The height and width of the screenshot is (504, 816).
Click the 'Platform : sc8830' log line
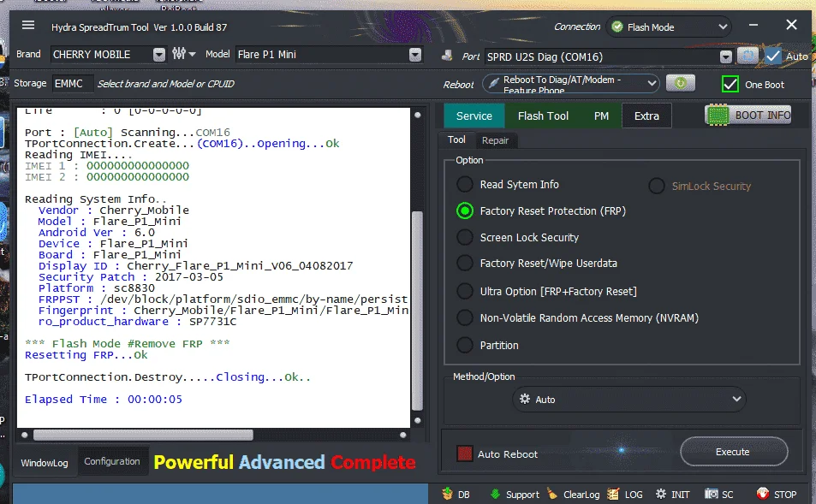[96, 288]
